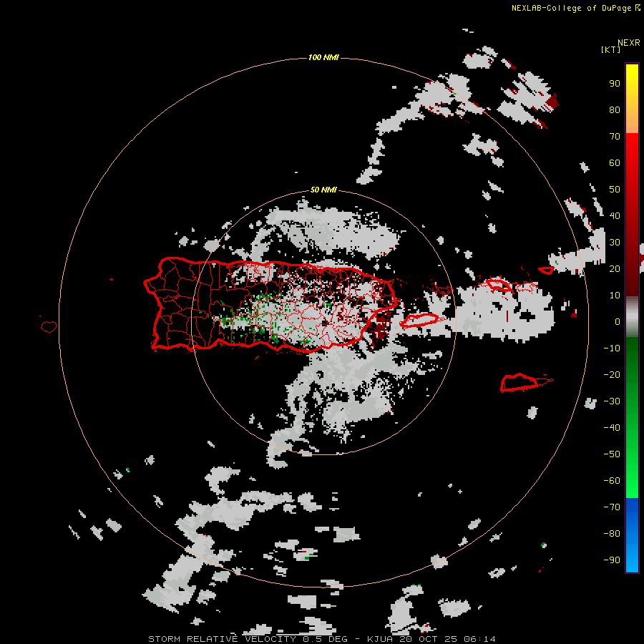Click the 10 value on the velocity scale
The height and width of the screenshot is (644, 644).
click(615, 296)
